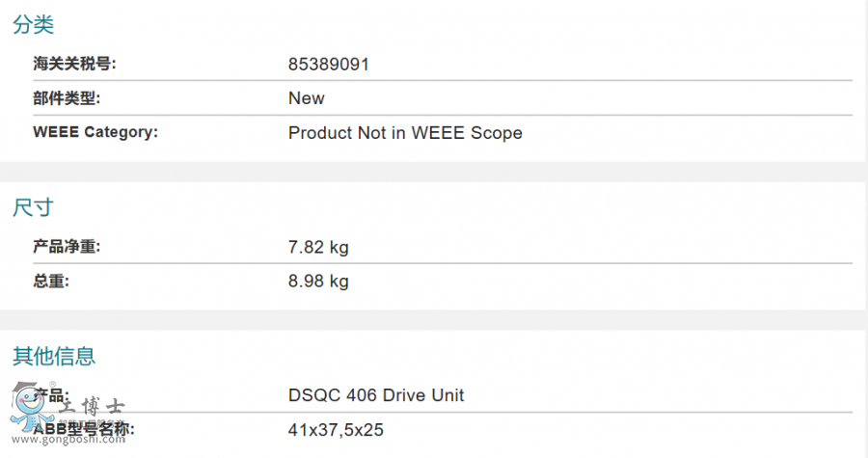This screenshot has width=868, height=458.
Task: Click Product Not in WEEE Scope text
Action: (405, 133)
